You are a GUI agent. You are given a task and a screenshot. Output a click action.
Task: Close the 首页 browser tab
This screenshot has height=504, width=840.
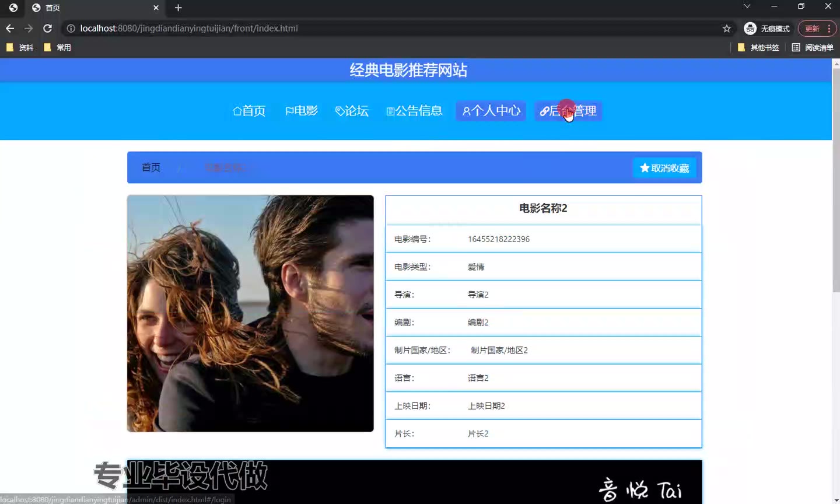(x=156, y=8)
